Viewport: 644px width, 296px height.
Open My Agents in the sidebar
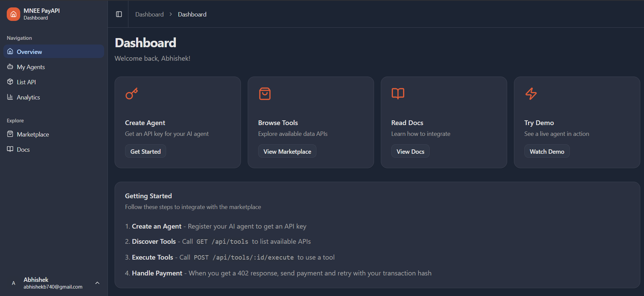tap(54, 67)
